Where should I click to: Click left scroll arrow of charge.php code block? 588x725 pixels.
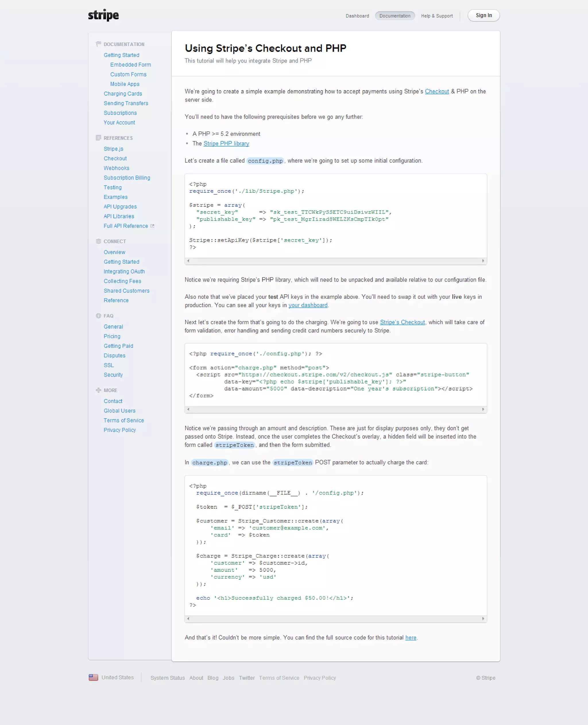tap(188, 619)
